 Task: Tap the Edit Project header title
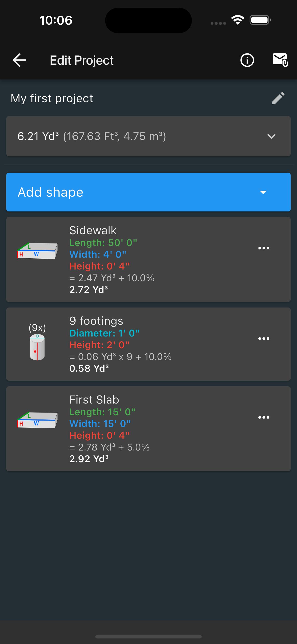[82, 60]
